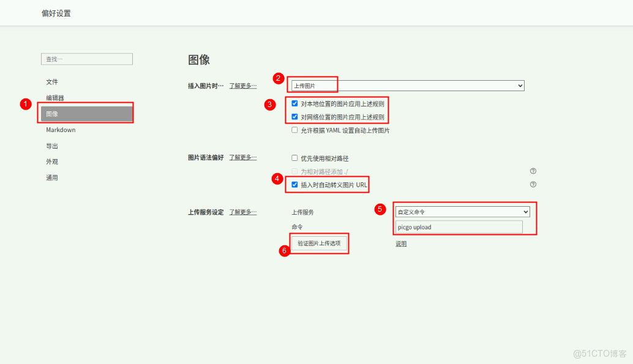The image size is (633, 364).
Task: Open the 说明 link below the command field
Action: 400,243
